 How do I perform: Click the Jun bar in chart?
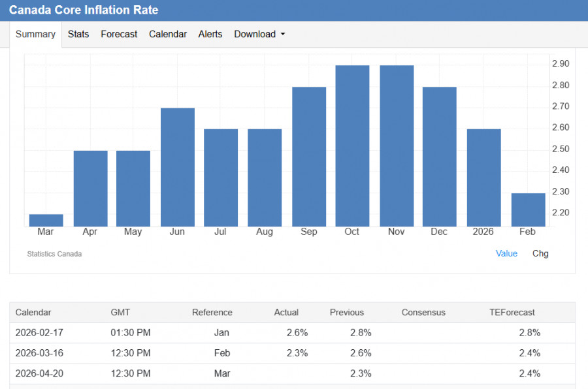[x=178, y=167]
